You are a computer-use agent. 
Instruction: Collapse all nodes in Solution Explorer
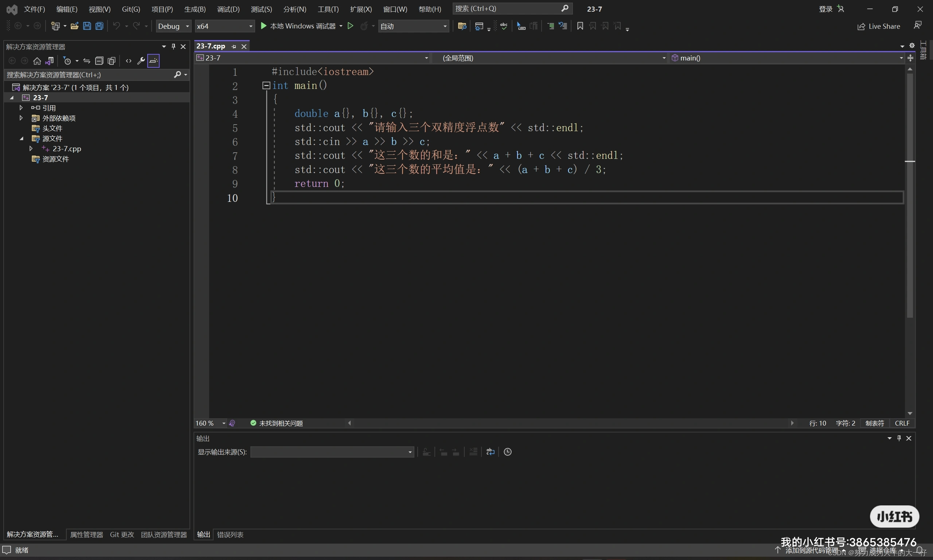tap(99, 61)
